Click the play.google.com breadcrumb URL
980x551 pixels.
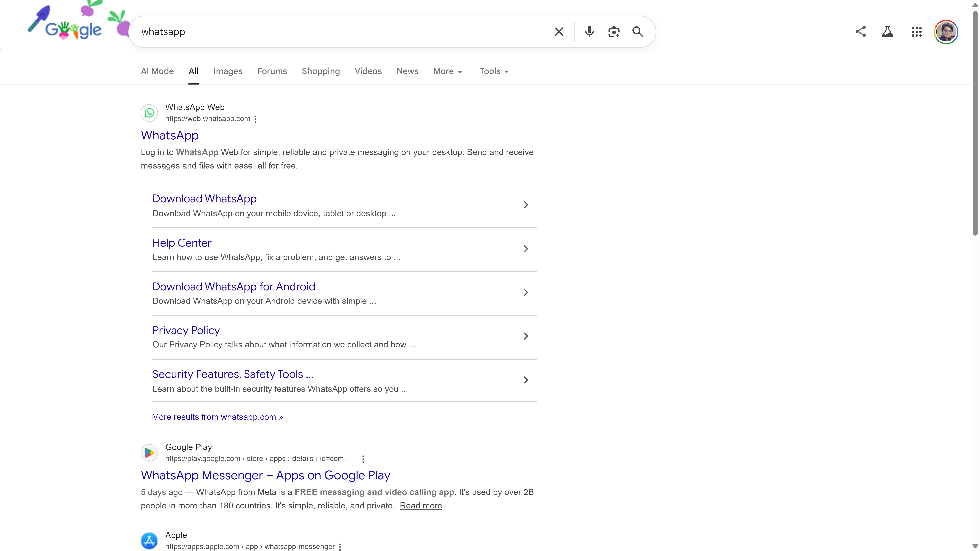[258, 459]
